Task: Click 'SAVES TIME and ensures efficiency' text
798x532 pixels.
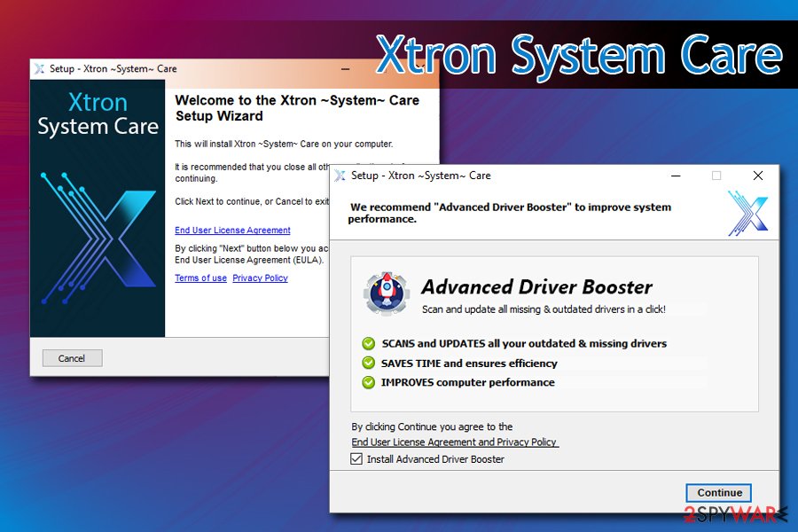Action: (469, 363)
